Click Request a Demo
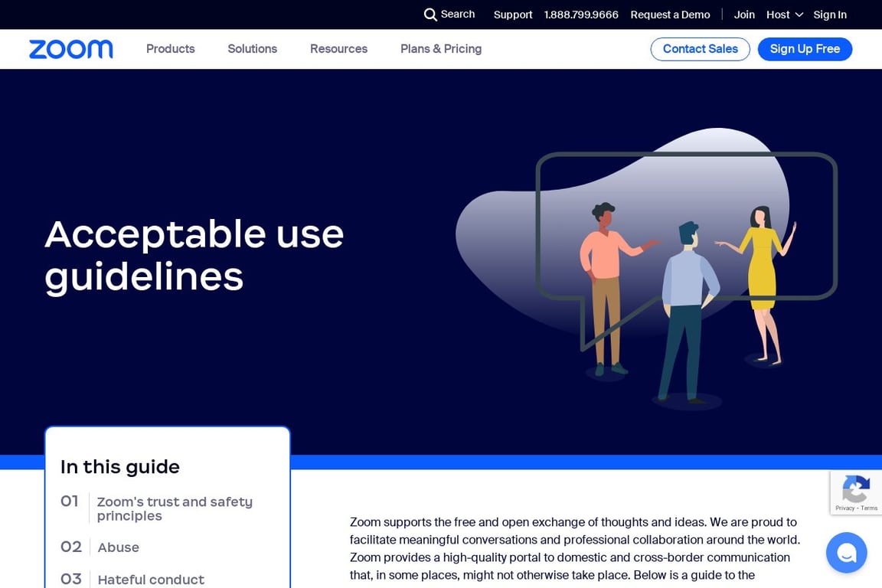The image size is (882, 588). click(670, 15)
